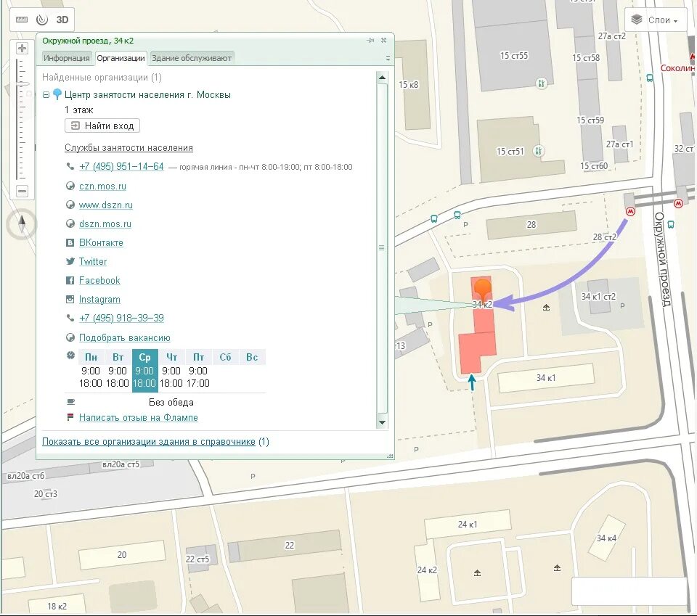Click the working hours clock icon
Image resolution: width=697 pixels, height=616 pixels.
click(x=70, y=356)
